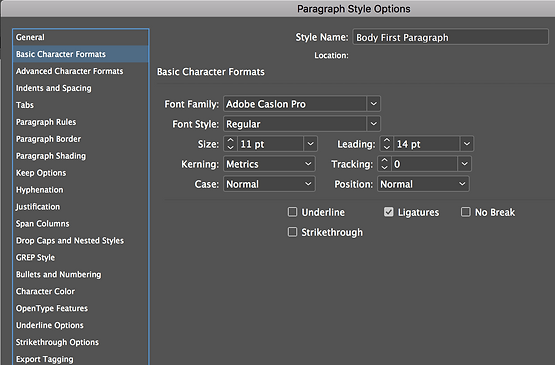Expand the Font Family dropdown arrow
The image size is (555, 365).
373,104
